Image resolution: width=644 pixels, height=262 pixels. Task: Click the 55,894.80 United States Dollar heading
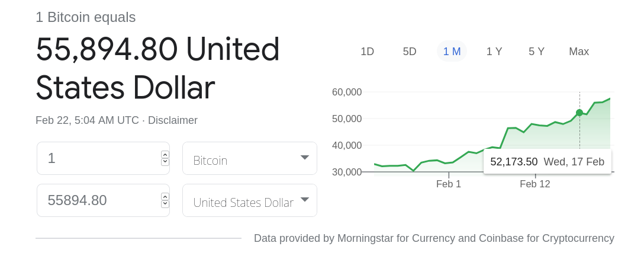(x=157, y=68)
